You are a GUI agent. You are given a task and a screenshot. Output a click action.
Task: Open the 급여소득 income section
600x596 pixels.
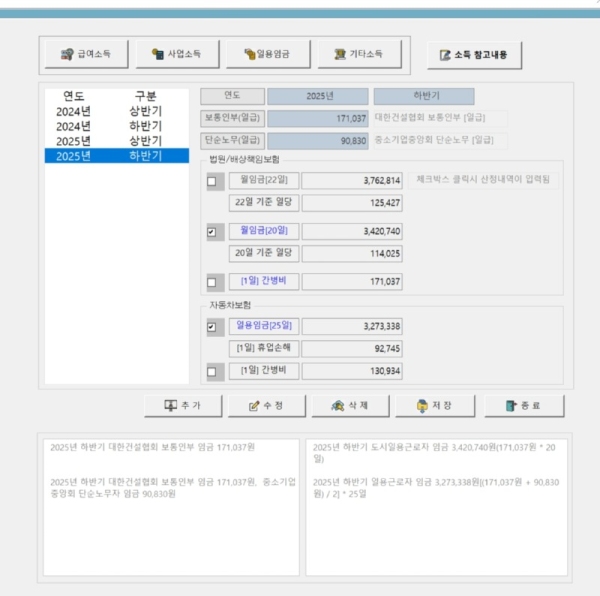86,54
